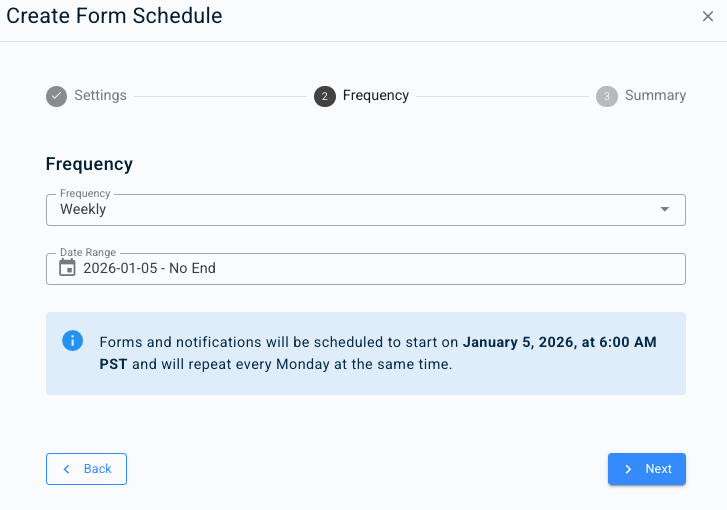Click the bold start date text in banner
Image resolution: width=727 pixels, height=510 pixels.
pos(559,342)
